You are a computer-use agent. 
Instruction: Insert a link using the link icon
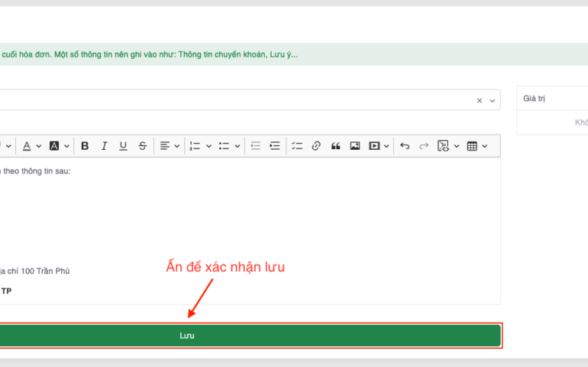click(316, 146)
